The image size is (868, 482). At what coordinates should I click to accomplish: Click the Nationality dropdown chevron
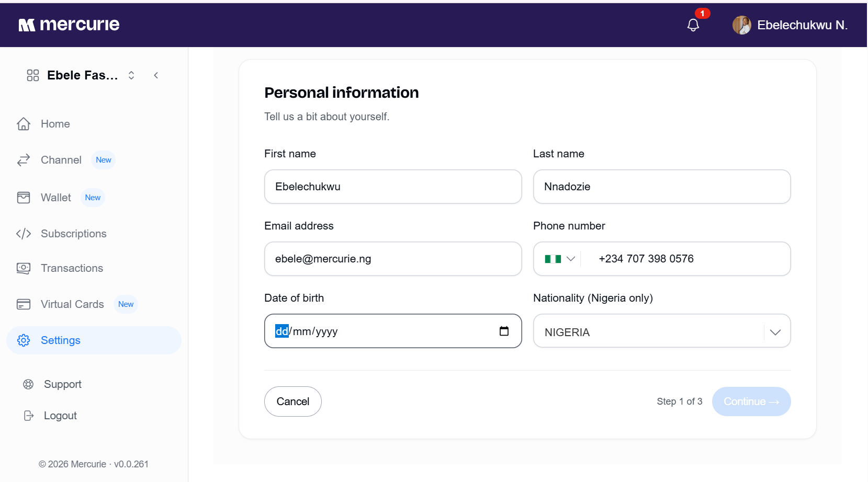click(775, 332)
